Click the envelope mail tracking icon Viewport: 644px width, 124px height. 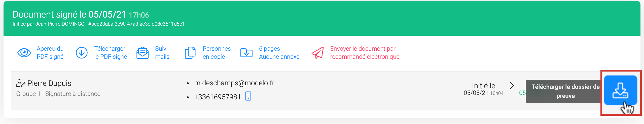142,53
